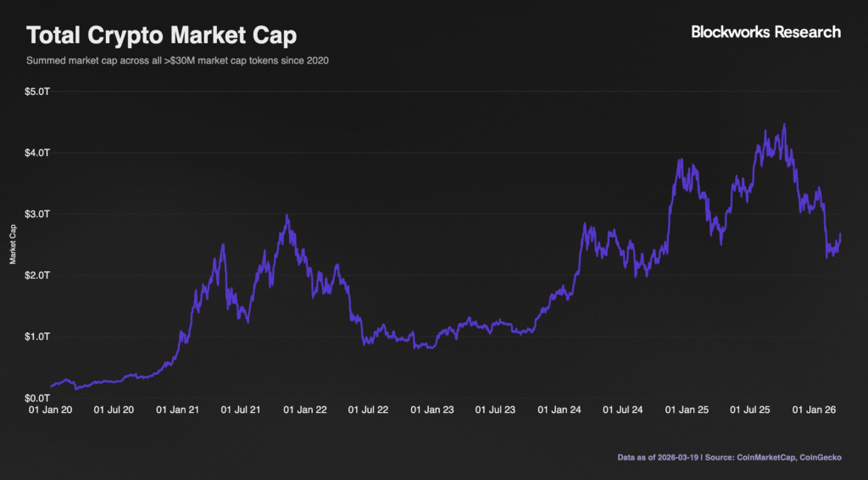The width and height of the screenshot is (868, 480).
Task: Click the rotated Market Cap axis title
Action: tap(13, 244)
